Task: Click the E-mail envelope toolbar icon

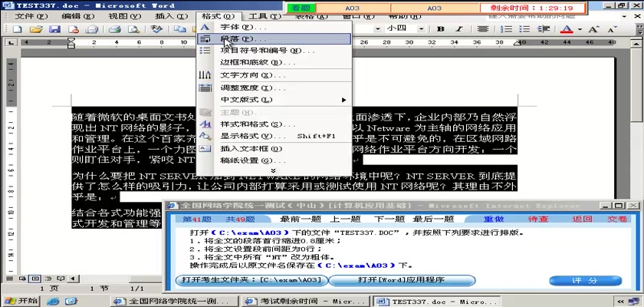Action: [x=91, y=29]
